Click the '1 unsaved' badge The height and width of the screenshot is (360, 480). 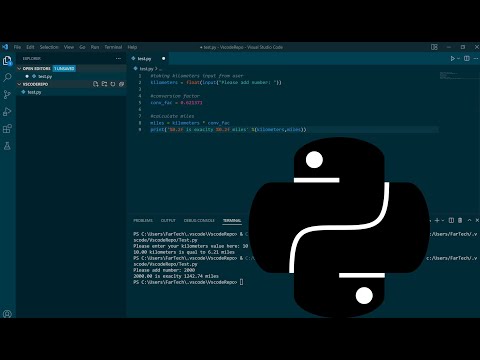click(x=64, y=68)
